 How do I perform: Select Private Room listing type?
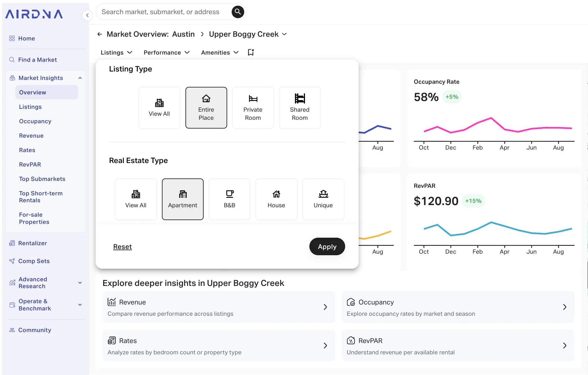[x=253, y=108]
